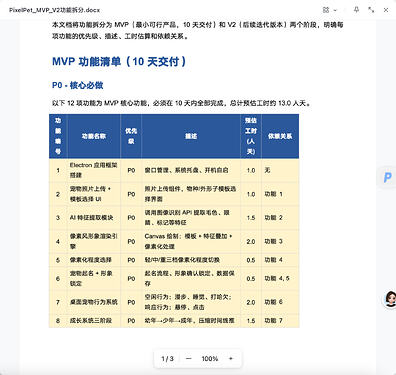The width and height of the screenshot is (396, 375).
Task: Open the apps grid icon in title bar
Action: click(326, 10)
